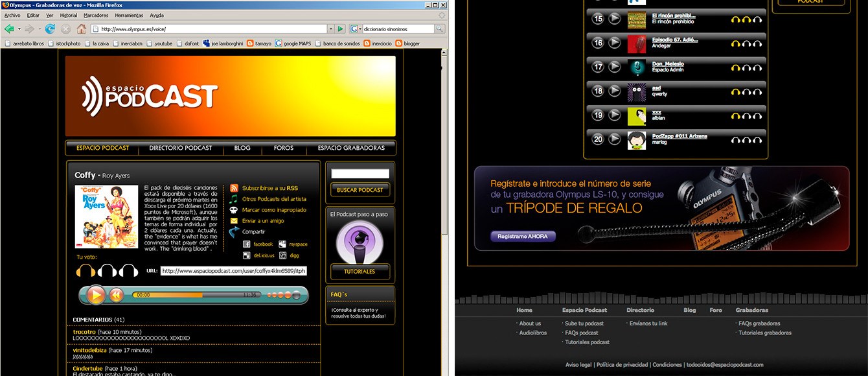Play podcast number 17 Don_Melesio
This screenshot has width=868, height=376.
click(x=615, y=67)
